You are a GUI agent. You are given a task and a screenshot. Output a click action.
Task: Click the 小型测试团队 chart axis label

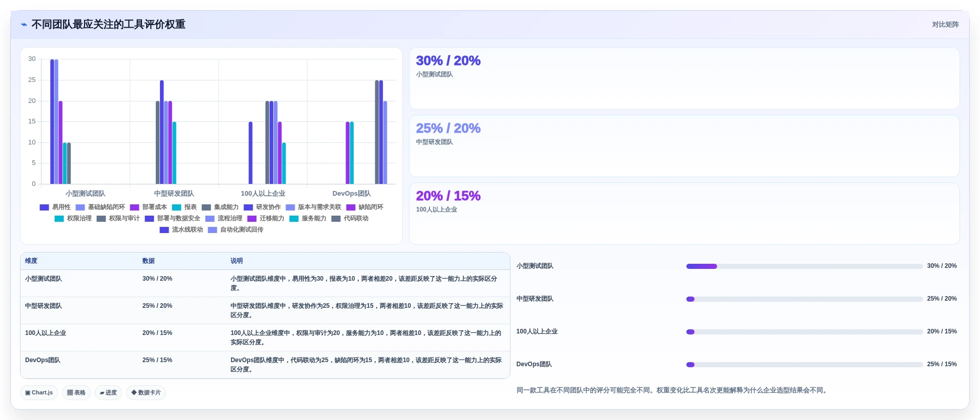tap(86, 194)
